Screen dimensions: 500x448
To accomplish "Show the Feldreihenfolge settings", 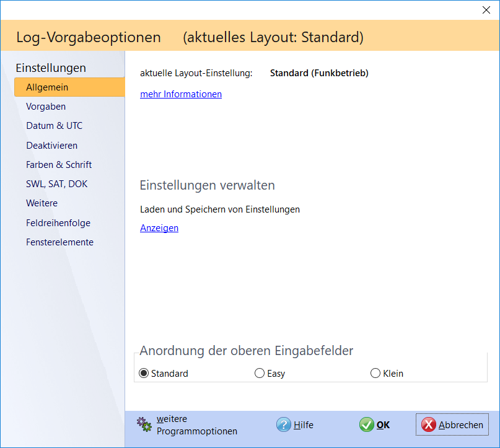I will pyautogui.click(x=58, y=223).
